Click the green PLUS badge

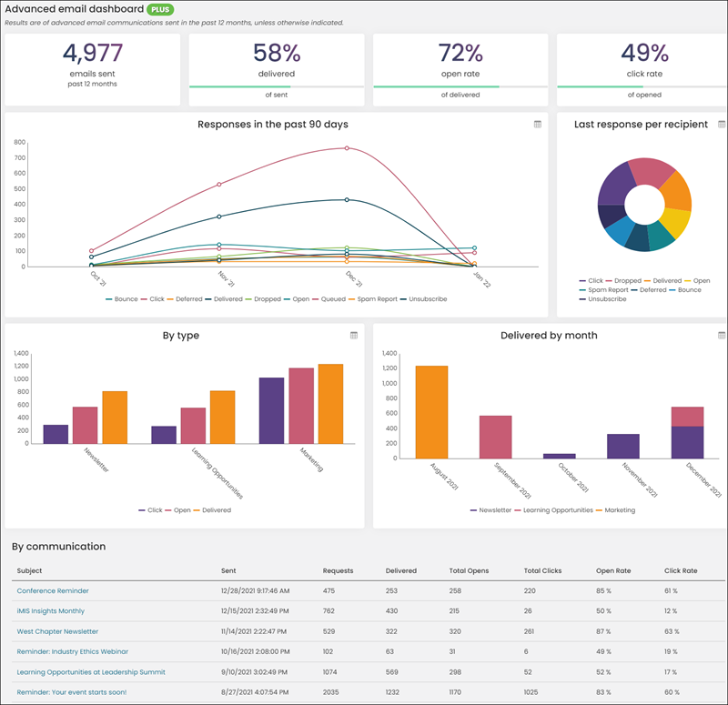(x=160, y=9)
